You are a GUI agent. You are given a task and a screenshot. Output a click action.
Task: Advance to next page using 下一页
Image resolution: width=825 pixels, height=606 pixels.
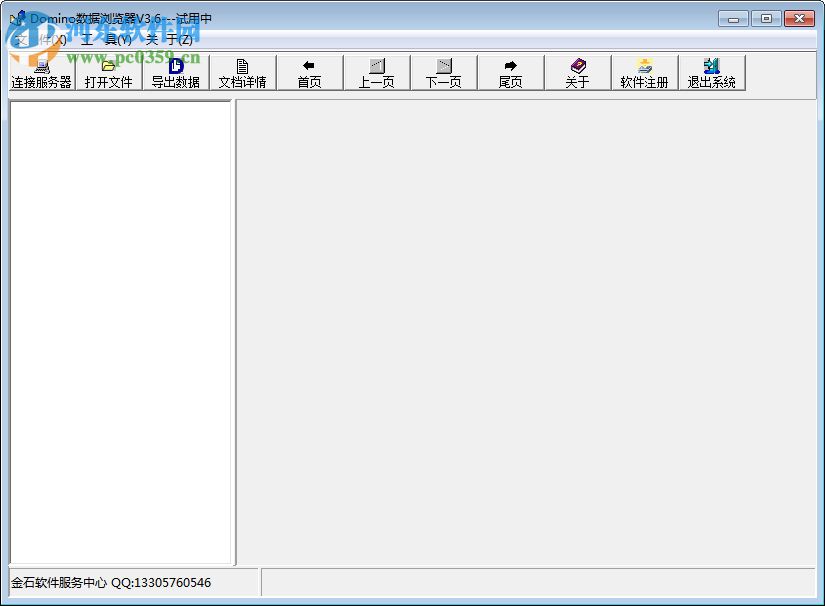click(444, 73)
